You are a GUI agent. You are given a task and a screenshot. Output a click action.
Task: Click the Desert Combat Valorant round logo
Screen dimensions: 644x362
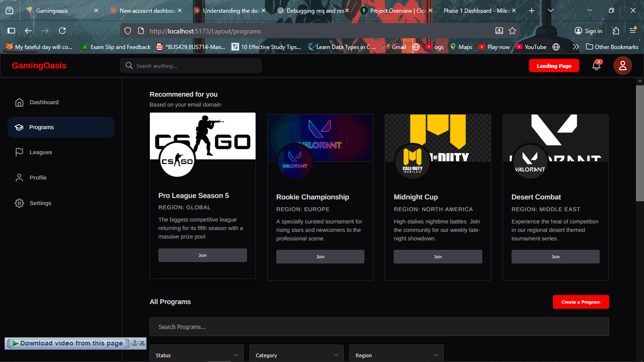[530, 162]
